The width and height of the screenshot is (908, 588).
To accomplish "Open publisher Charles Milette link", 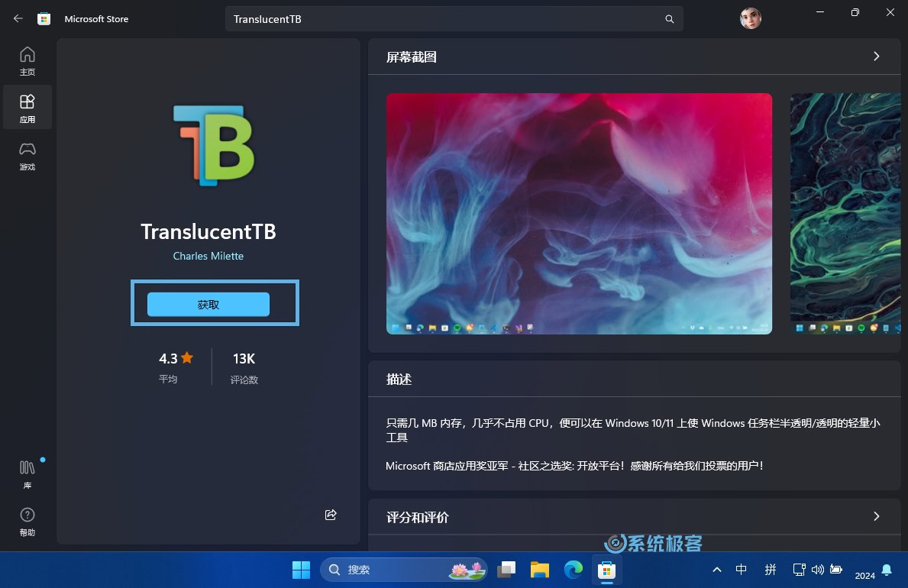I will (208, 256).
